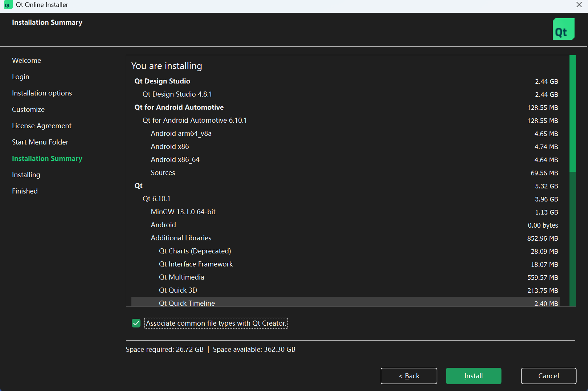Click the 559.57 MB size value
588x391 pixels.
pos(543,278)
